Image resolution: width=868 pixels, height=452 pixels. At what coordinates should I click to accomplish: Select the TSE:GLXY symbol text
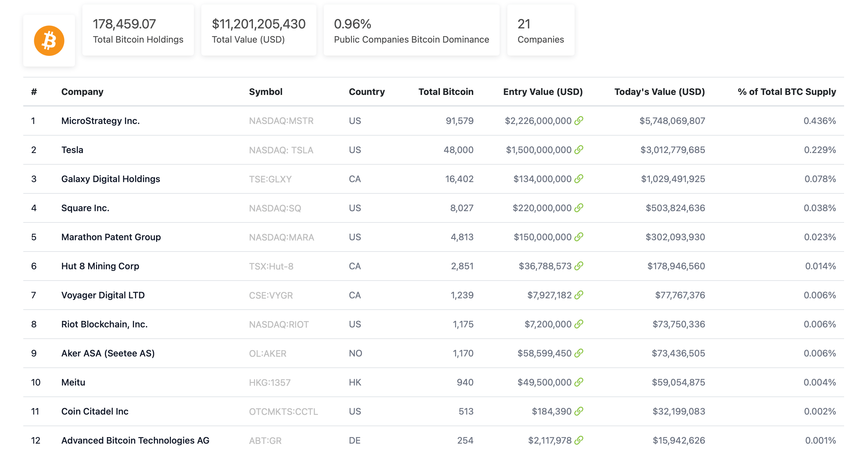(x=270, y=179)
